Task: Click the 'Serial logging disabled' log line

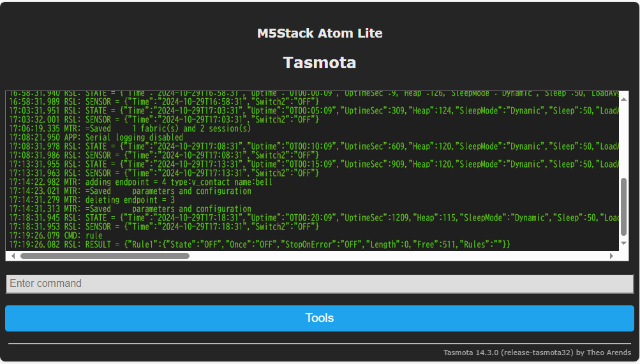Action: (x=96, y=137)
